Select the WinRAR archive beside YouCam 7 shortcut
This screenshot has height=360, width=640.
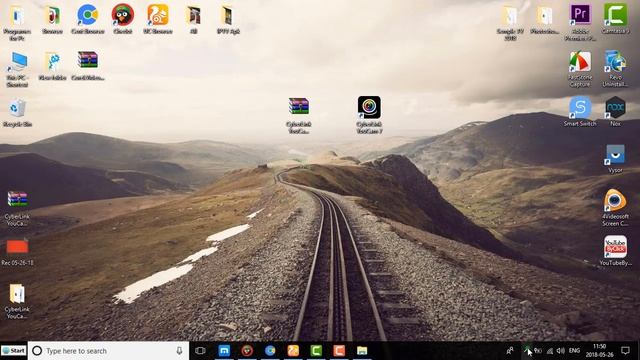point(299,107)
